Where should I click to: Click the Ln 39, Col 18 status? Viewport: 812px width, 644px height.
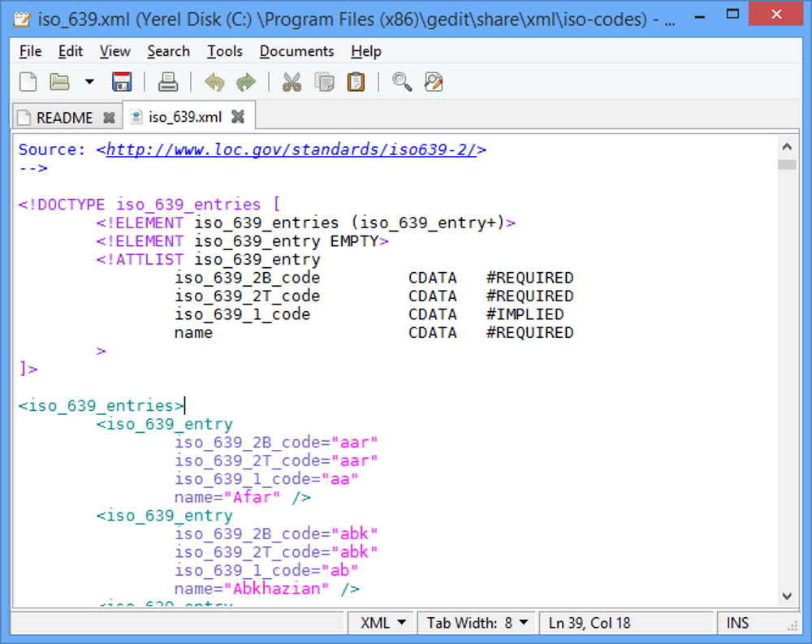click(590, 623)
